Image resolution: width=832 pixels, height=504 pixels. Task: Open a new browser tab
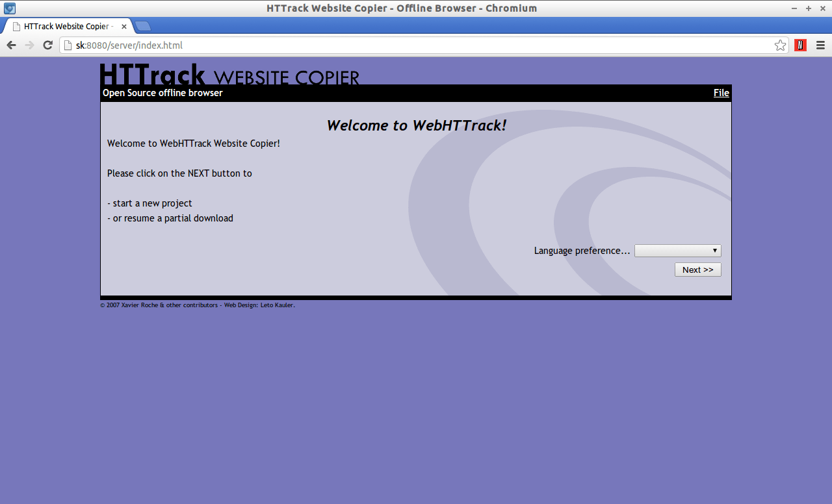[x=142, y=26]
